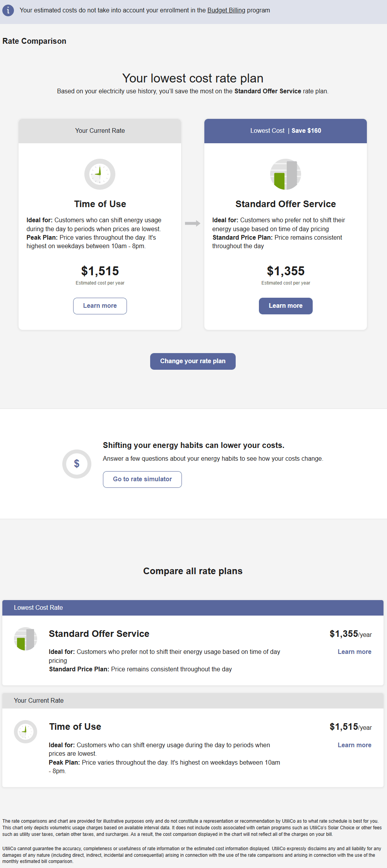Screen dimensions: 387x868
Task: Click the Standard Offer Service card title
Action: [285, 204]
